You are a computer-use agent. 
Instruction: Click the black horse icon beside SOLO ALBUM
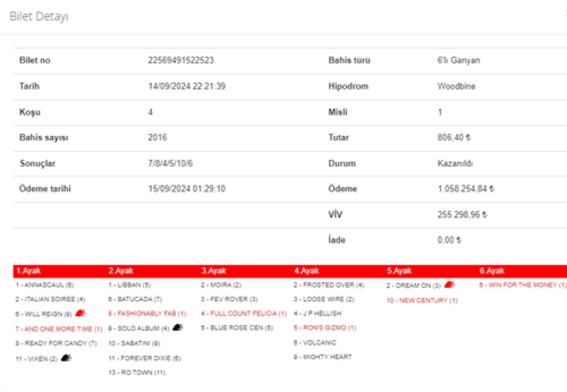(x=178, y=328)
